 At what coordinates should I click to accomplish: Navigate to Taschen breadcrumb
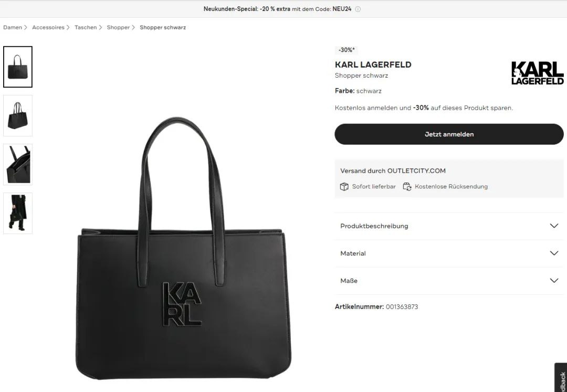pyautogui.click(x=86, y=27)
